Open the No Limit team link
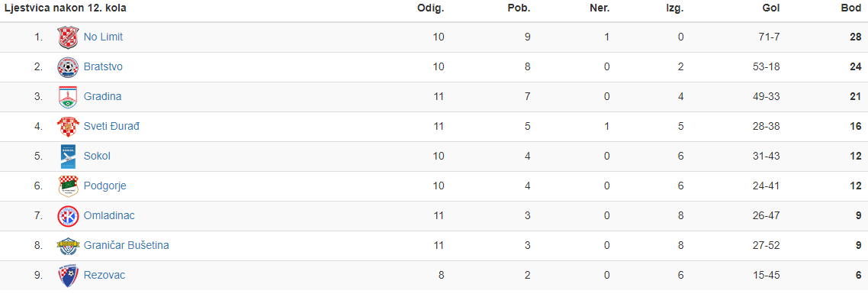Image resolution: width=868 pixels, height=297 pixels. [x=104, y=37]
